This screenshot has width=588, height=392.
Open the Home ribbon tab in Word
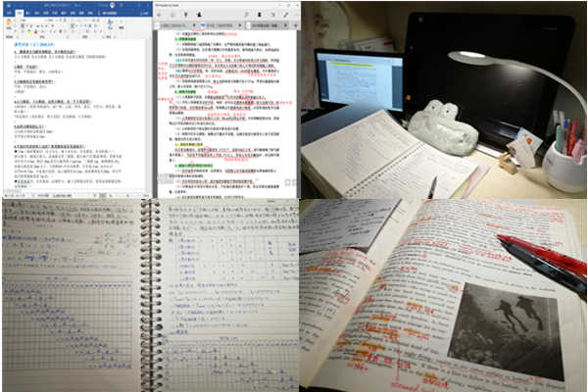click(x=19, y=11)
